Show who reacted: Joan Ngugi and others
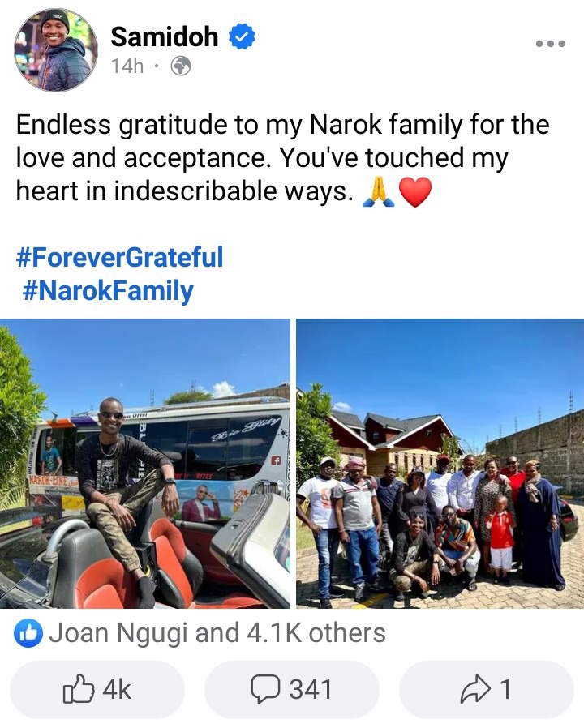Viewport: 584px width, 728px height. [217, 633]
